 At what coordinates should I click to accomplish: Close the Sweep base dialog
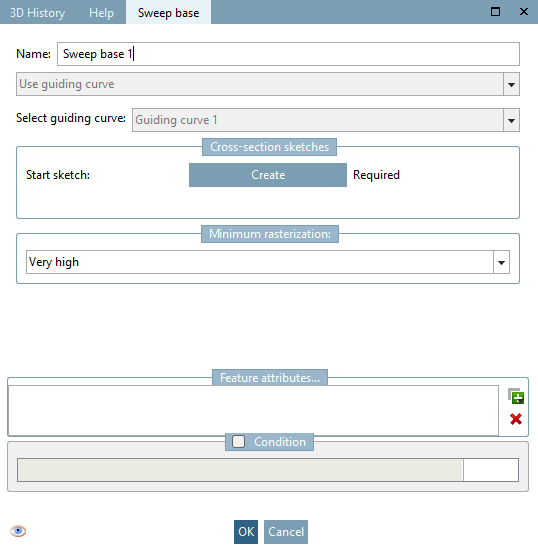[524, 12]
